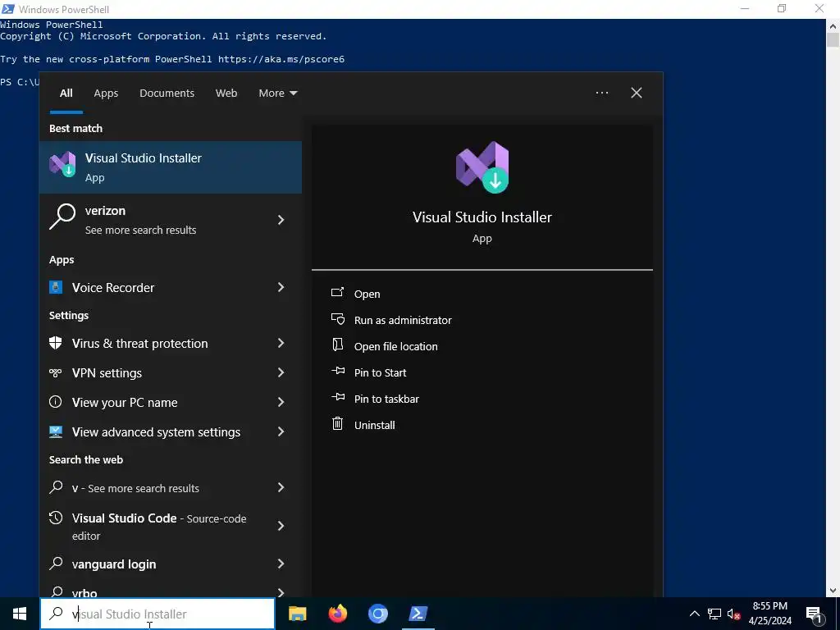Switch to PowerShell via taskbar icon
Viewport: 840px width, 630px height.
click(x=418, y=614)
